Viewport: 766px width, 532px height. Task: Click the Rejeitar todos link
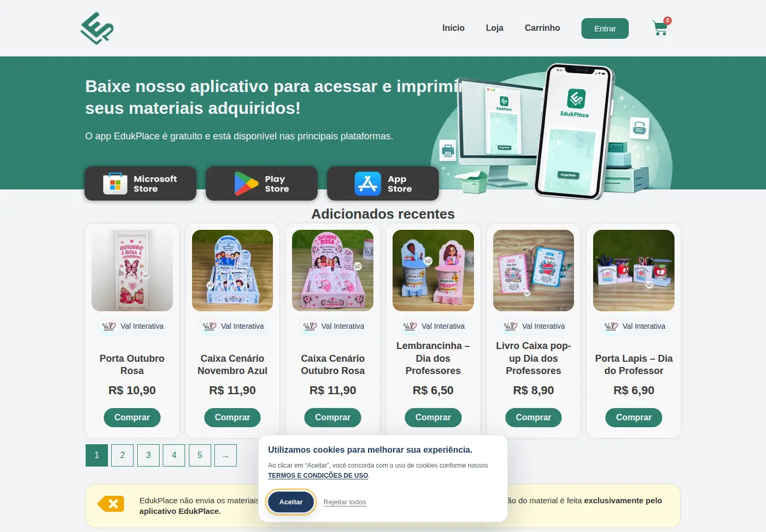[345, 502]
